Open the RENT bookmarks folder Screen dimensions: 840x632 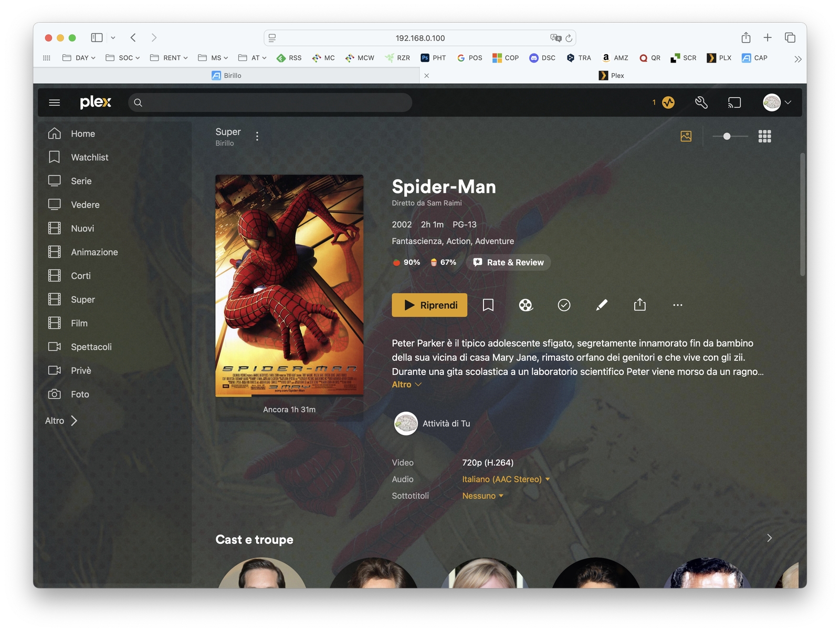[x=169, y=58]
